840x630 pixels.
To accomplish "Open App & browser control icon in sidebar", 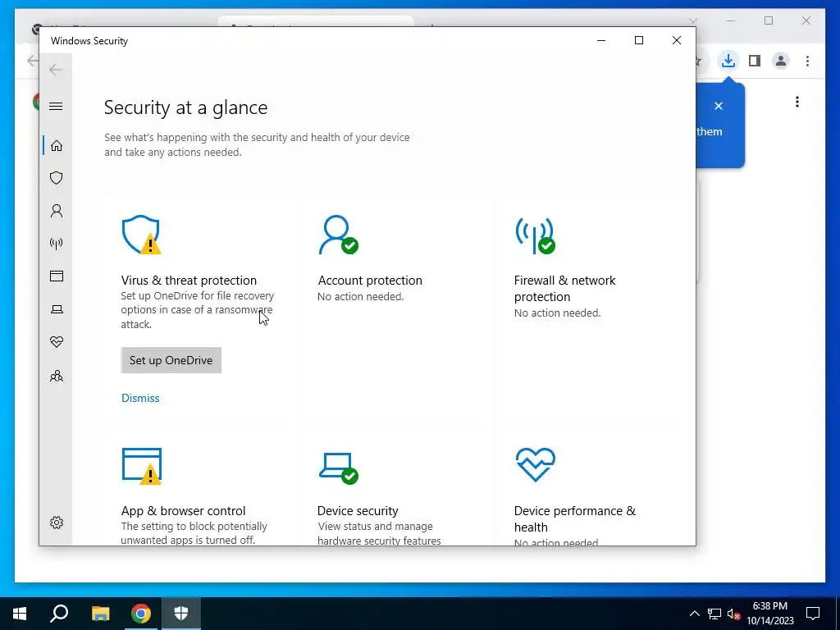I will 57,276.
